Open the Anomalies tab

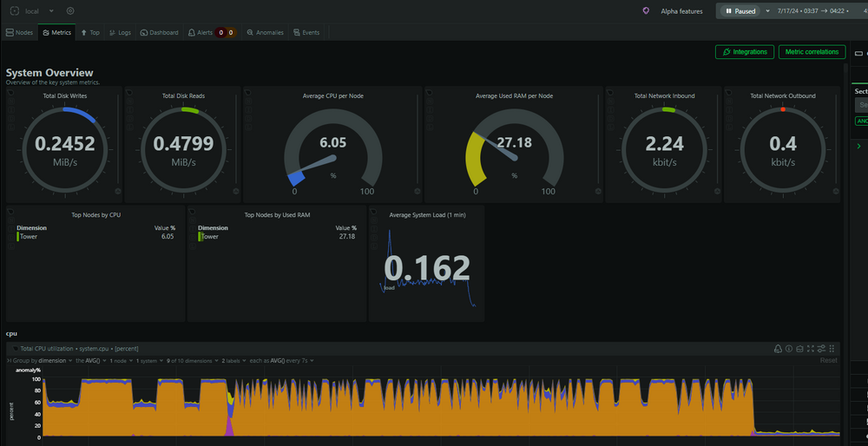click(x=265, y=33)
